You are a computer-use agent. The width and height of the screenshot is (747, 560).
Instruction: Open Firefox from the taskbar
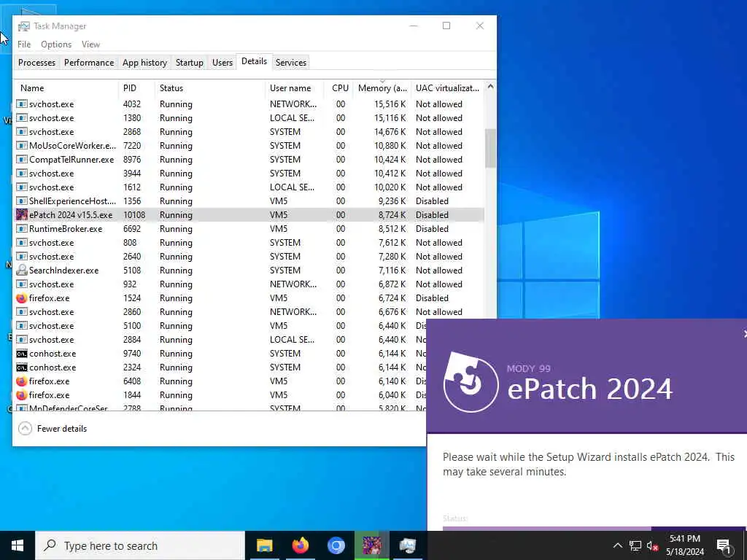point(300,545)
